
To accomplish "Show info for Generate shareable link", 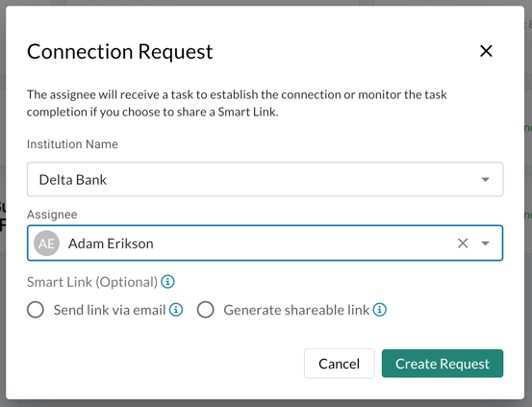I will (380, 310).
